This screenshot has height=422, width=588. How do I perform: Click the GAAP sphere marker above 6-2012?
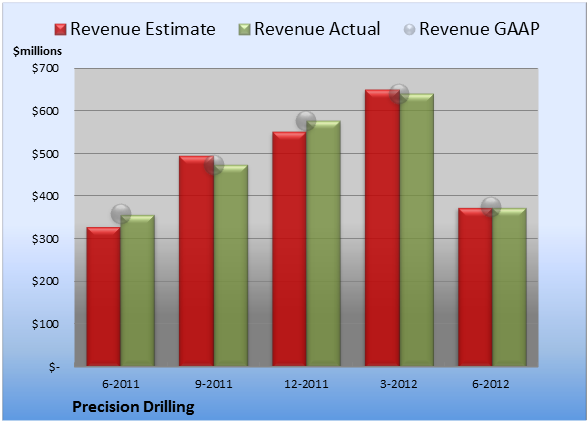click(491, 207)
